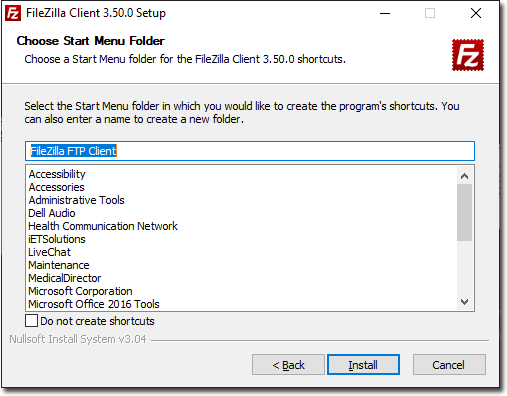Screen dimensions: 507x396
Task: Go back with the Back button
Action: click(x=288, y=365)
